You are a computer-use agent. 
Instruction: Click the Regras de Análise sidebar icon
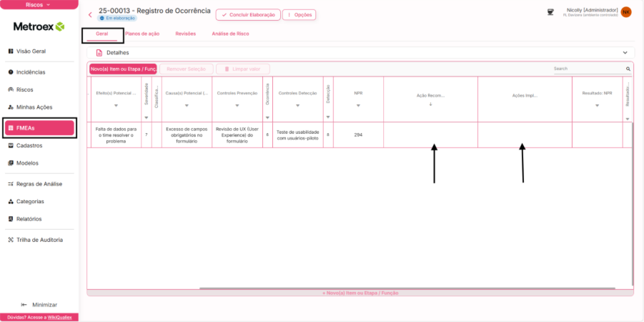coord(11,184)
